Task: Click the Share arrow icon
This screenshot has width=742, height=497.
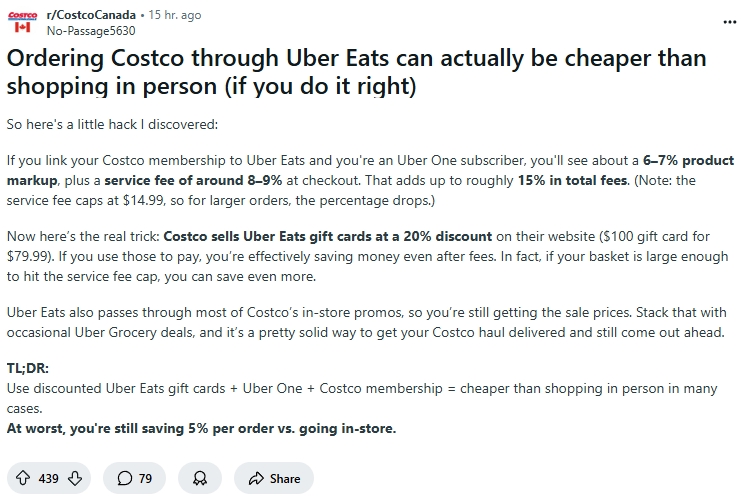Action: [x=256, y=478]
